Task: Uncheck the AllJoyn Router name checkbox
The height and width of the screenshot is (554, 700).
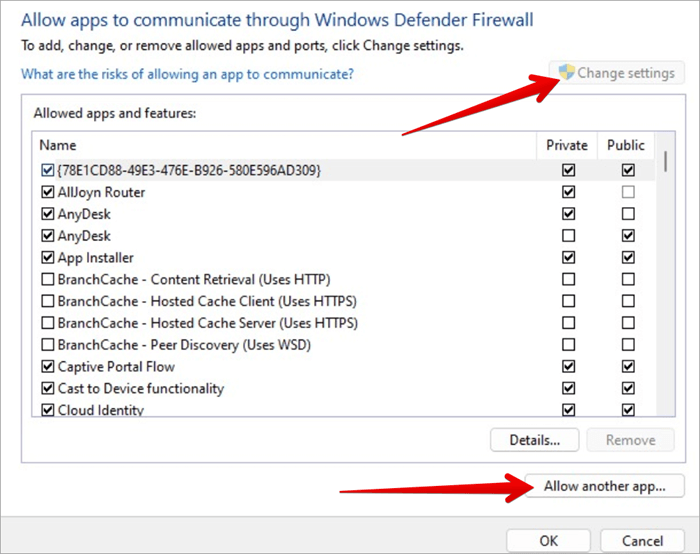Action: (48, 192)
